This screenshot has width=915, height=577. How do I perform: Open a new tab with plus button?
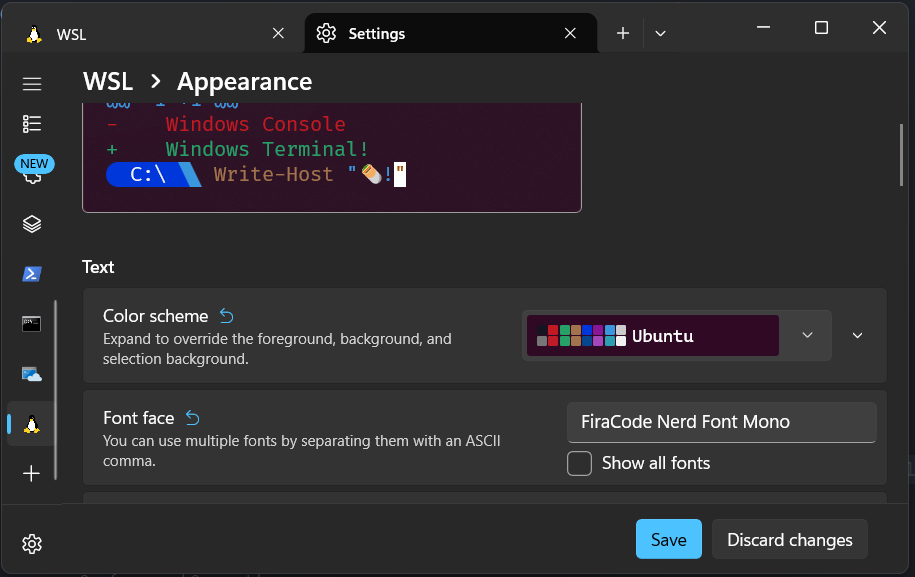[623, 33]
